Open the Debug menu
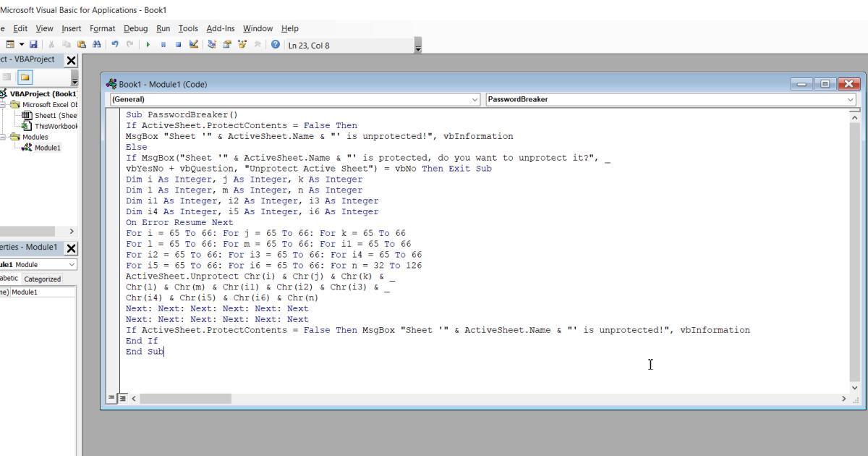 (135, 28)
